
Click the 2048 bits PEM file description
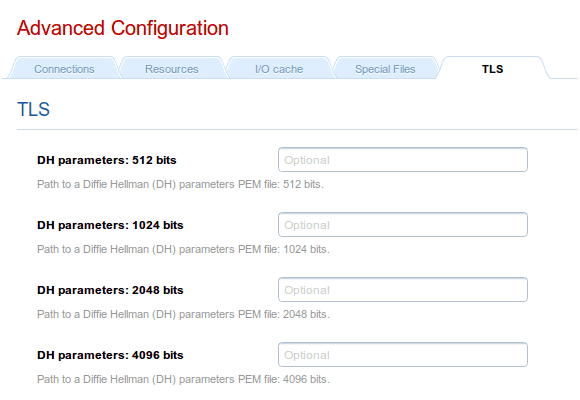pyautogui.click(x=183, y=314)
